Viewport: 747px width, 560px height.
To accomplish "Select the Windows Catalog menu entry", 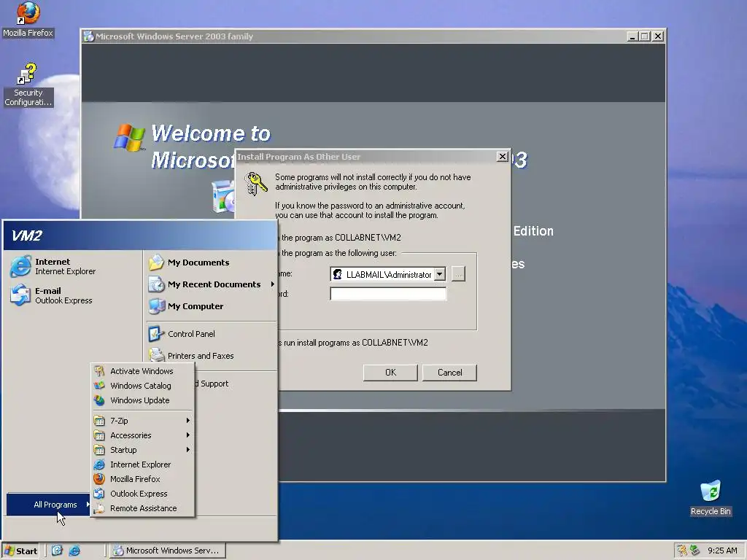I will click(x=143, y=386).
